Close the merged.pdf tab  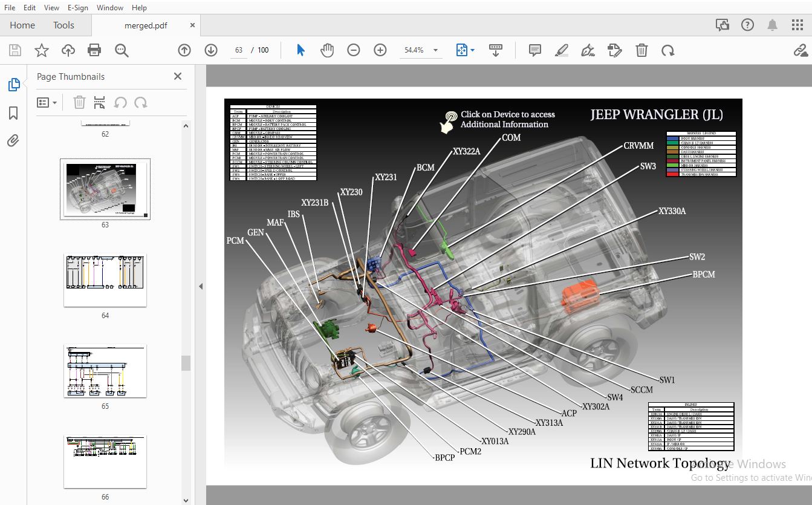(192, 25)
